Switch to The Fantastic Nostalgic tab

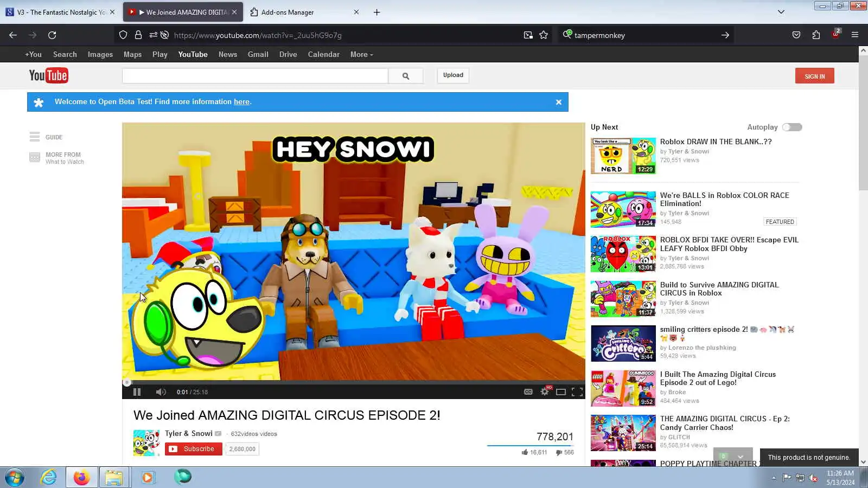(60, 12)
